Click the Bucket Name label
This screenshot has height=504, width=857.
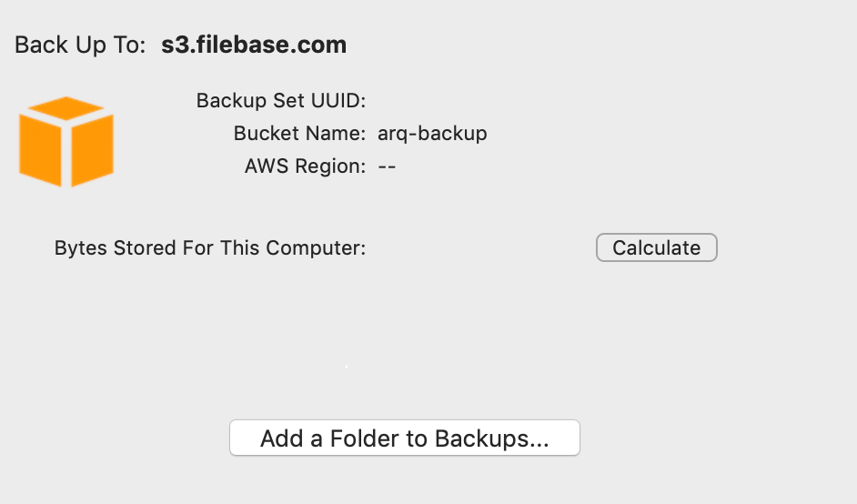point(299,133)
